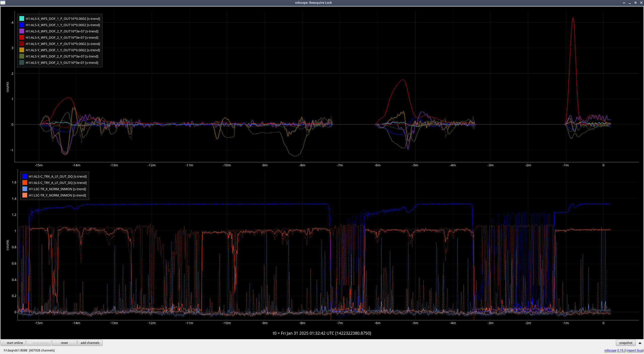Viewport: 644px width, 354px height.
Task: Select legend label H1:ALS-X_WFS_DOF_1_Y_OUT16*0.0002
Action: [63, 25]
